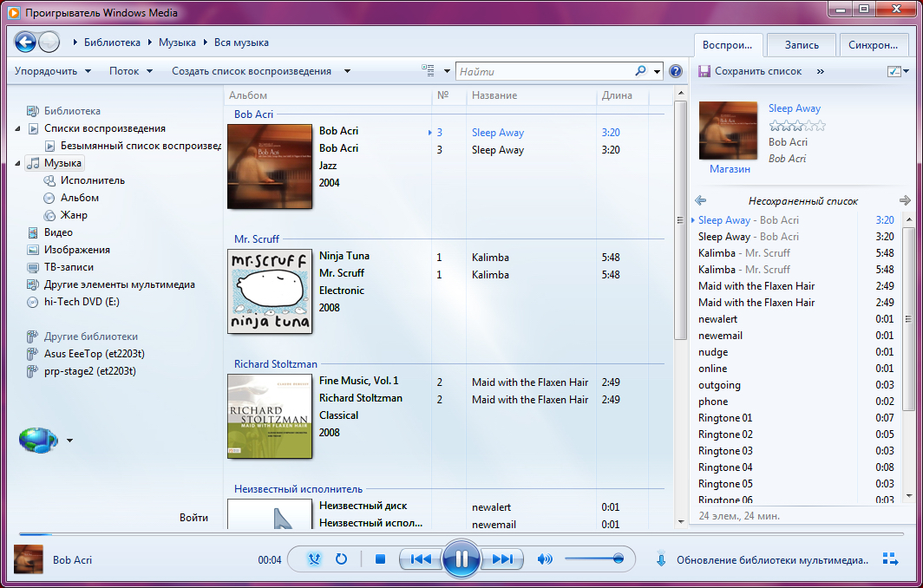
Task: Mute the sound via speaker icon
Action: click(x=545, y=559)
